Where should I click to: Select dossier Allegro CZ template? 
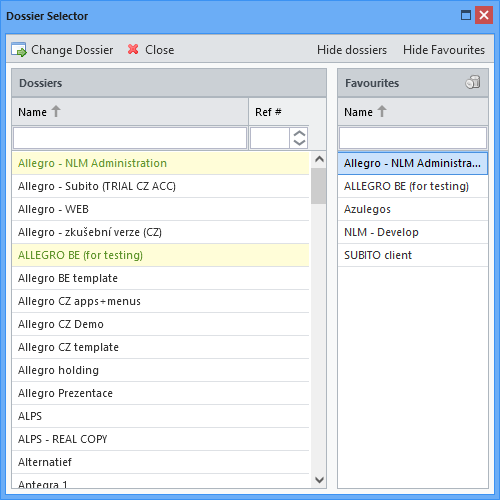(x=161, y=347)
